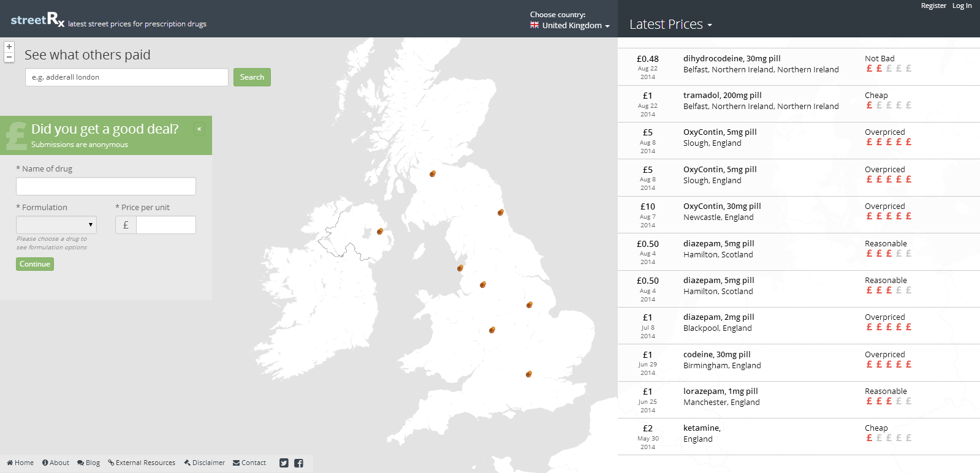Screen dimensions: 980x473
Task: Click the green Search button
Action: point(252,77)
